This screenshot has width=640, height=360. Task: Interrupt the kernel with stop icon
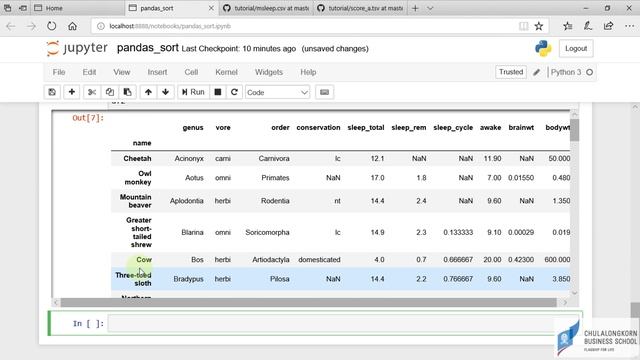click(218, 92)
